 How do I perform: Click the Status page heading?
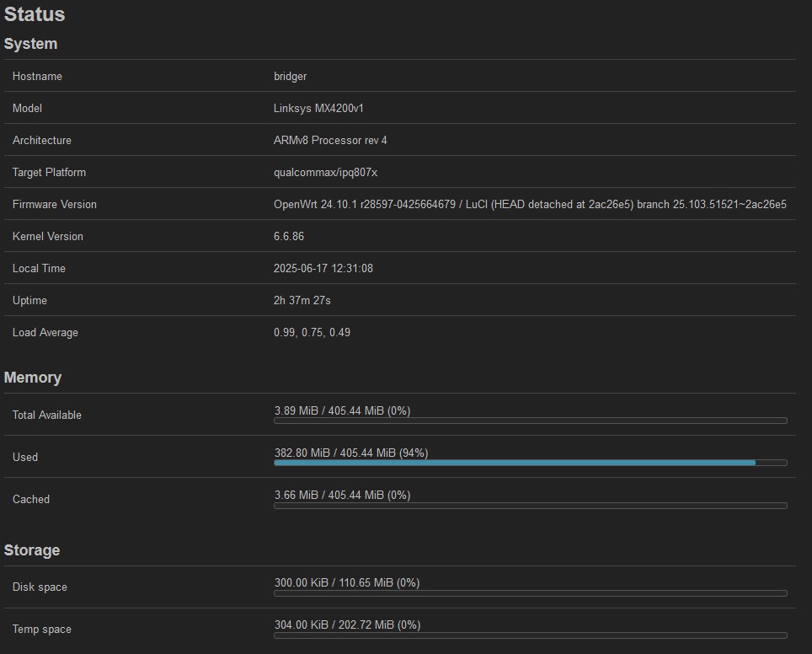click(35, 14)
